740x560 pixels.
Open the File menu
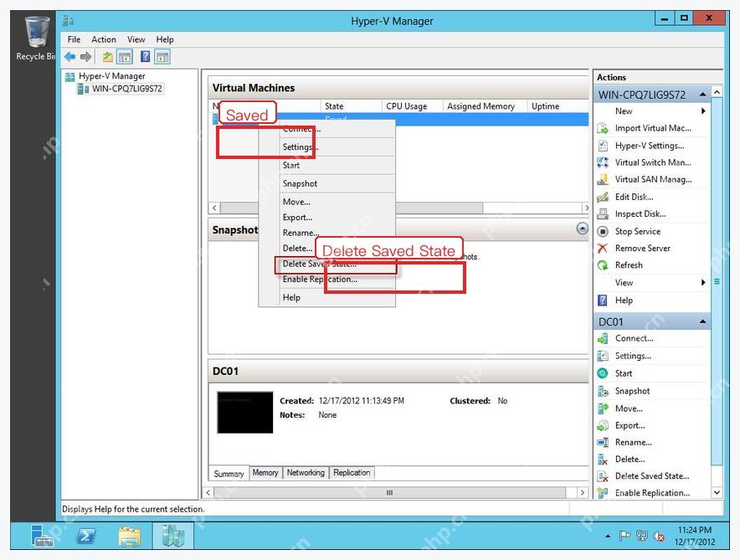[x=75, y=39]
